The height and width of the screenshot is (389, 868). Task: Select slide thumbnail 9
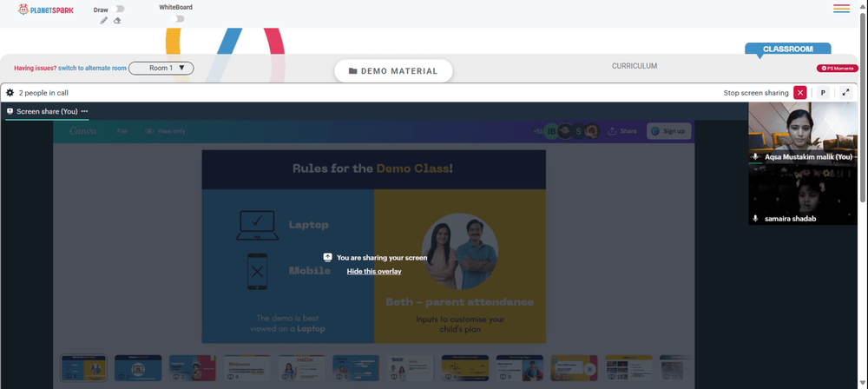[520, 368]
